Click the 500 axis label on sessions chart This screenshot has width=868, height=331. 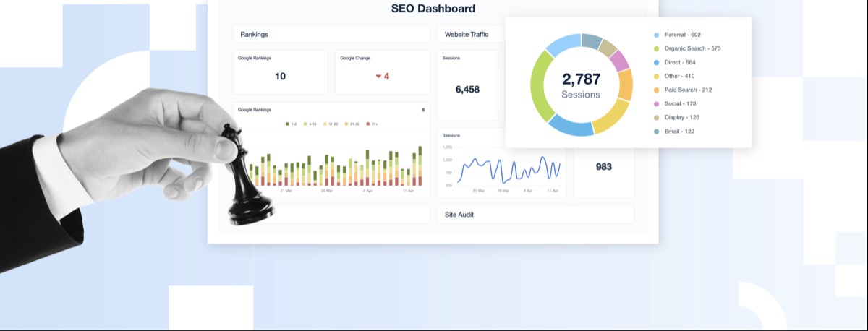pos(448,185)
